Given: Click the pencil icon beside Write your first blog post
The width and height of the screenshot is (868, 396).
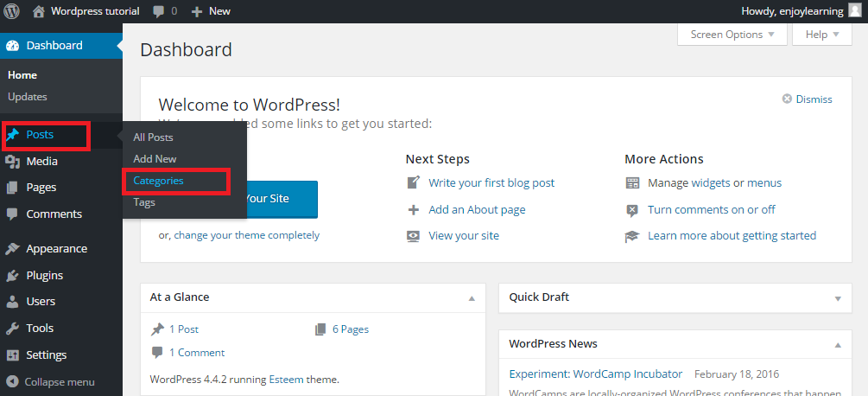Looking at the screenshot, I should coord(413,182).
